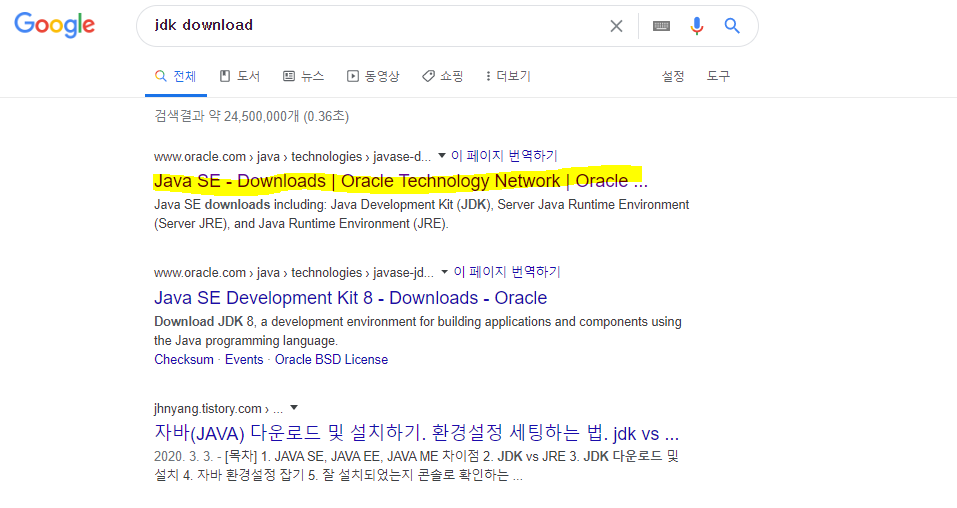Click first result URL www.oracle.com javase-d...
The image size is (957, 508).
292,157
